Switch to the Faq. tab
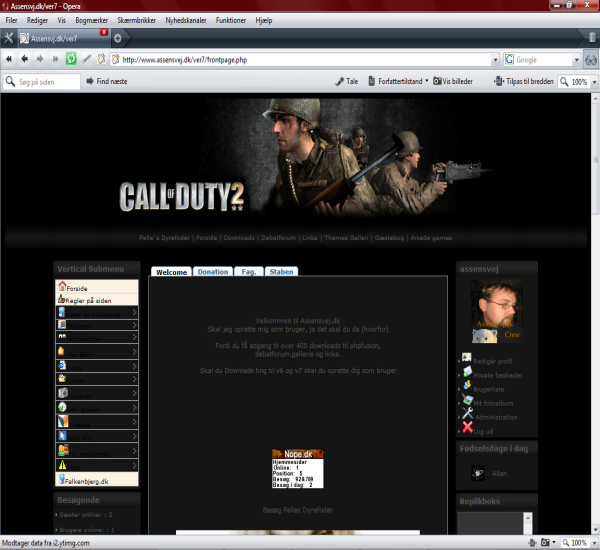 pyautogui.click(x=249, y=271)
